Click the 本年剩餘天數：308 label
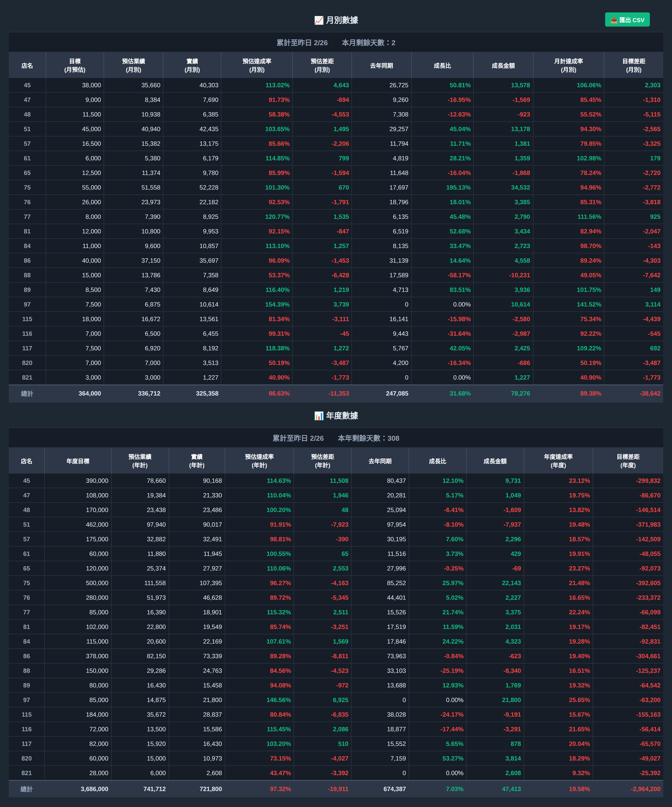672x807 pixels. 368,438
